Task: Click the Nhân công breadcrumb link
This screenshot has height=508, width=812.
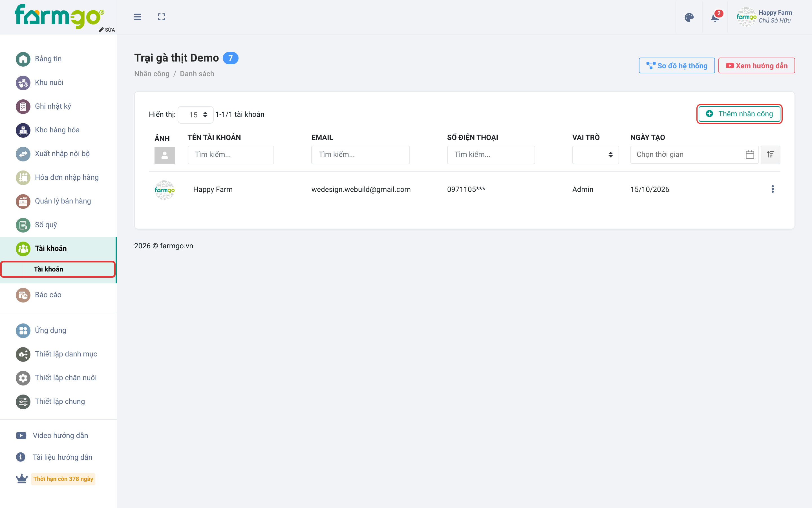Action: pos(152,74)
